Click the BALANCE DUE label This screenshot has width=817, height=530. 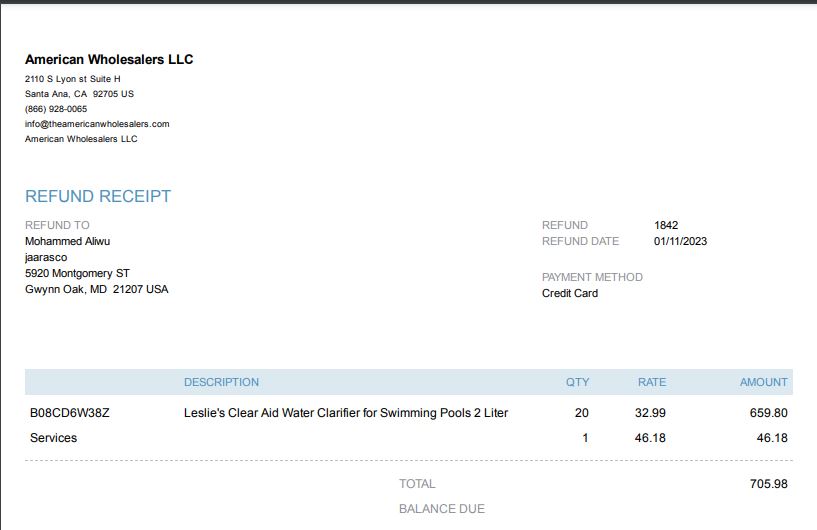pyautogui.click(x=442, y=509)
